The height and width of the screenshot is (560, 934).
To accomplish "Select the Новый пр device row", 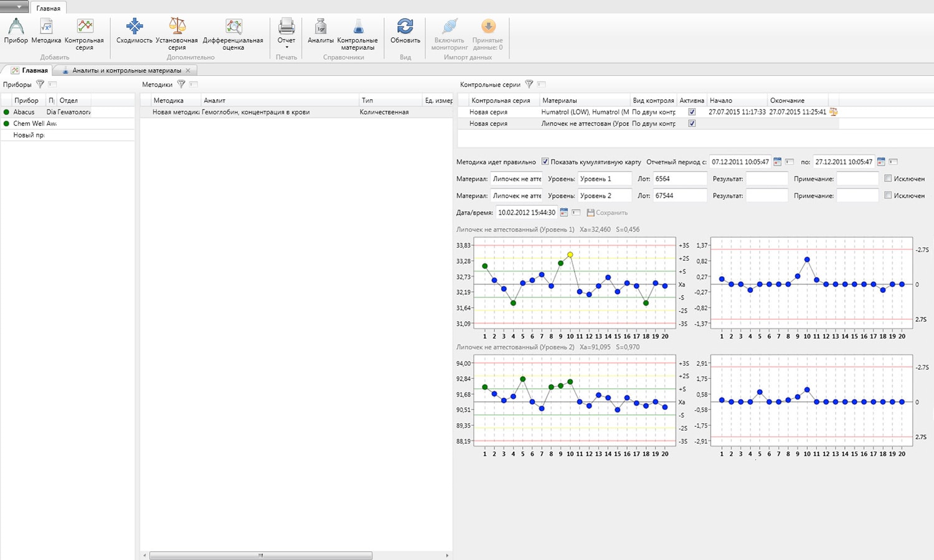I will pyautogui.click(x=67, y=135).
